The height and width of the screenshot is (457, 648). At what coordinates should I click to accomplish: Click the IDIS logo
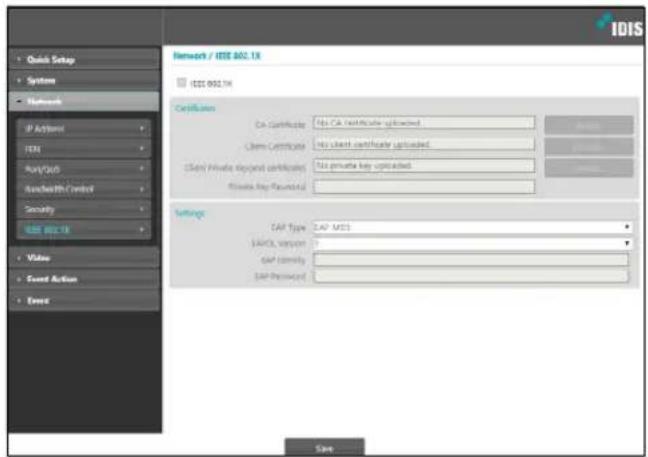[x=620, y=26]
